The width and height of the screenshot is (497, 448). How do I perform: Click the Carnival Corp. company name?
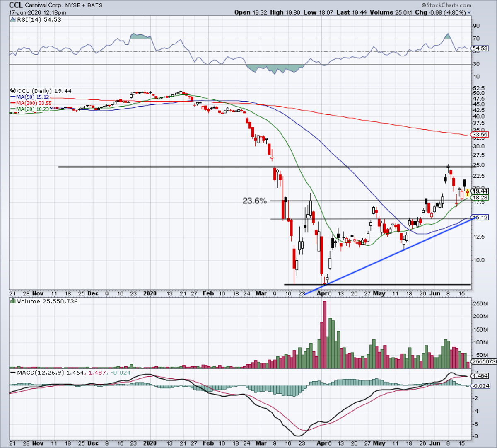44,5
